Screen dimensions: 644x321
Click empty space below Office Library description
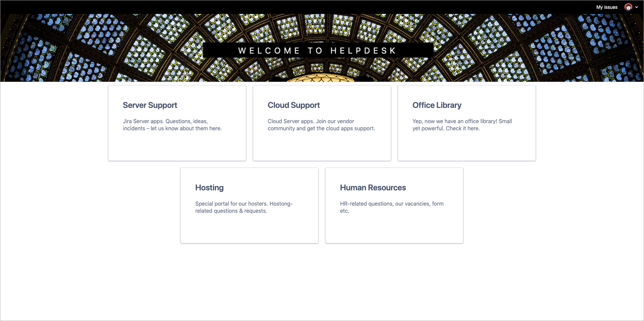467,146
